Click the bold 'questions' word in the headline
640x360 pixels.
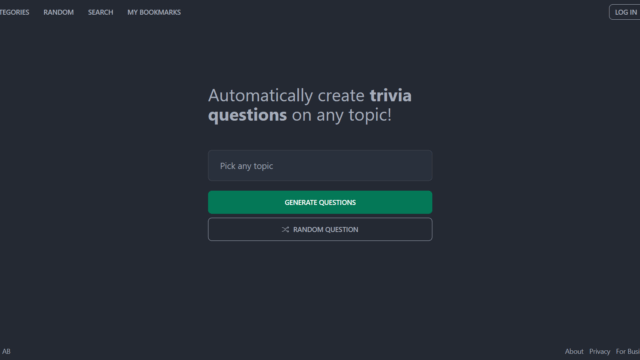tap(247, 115)
